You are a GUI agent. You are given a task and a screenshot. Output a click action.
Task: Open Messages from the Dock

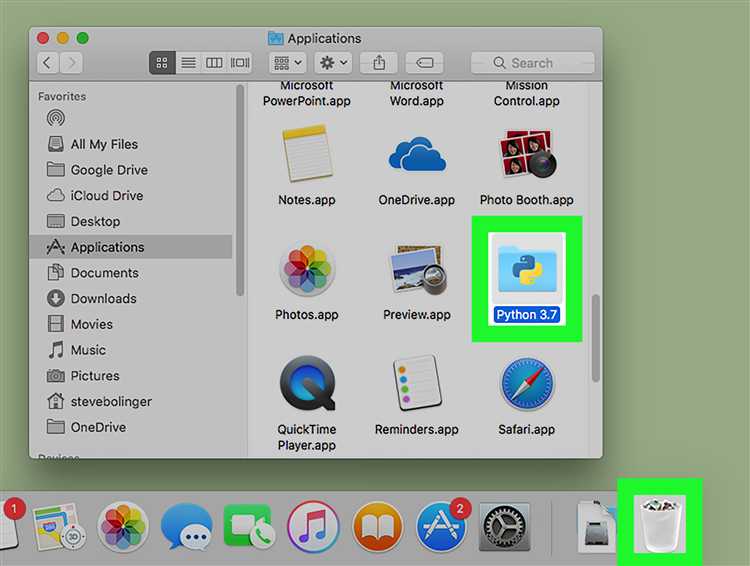pyautogui.click(x=187, y=527)
